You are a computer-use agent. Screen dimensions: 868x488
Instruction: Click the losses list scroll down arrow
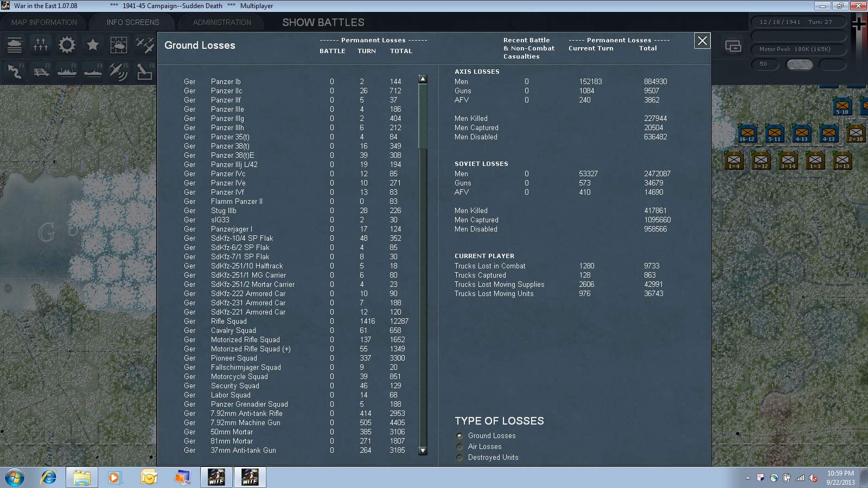(423, 451)
